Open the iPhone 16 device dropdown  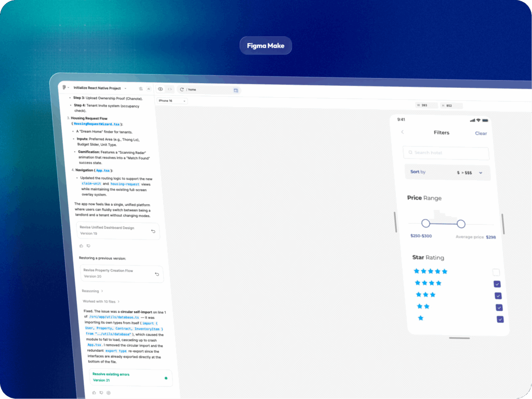coord(171,101)
